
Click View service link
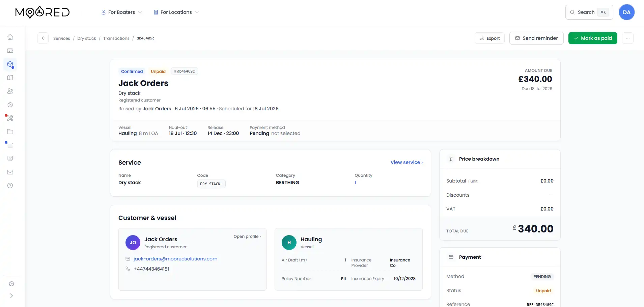click(407, 162)
